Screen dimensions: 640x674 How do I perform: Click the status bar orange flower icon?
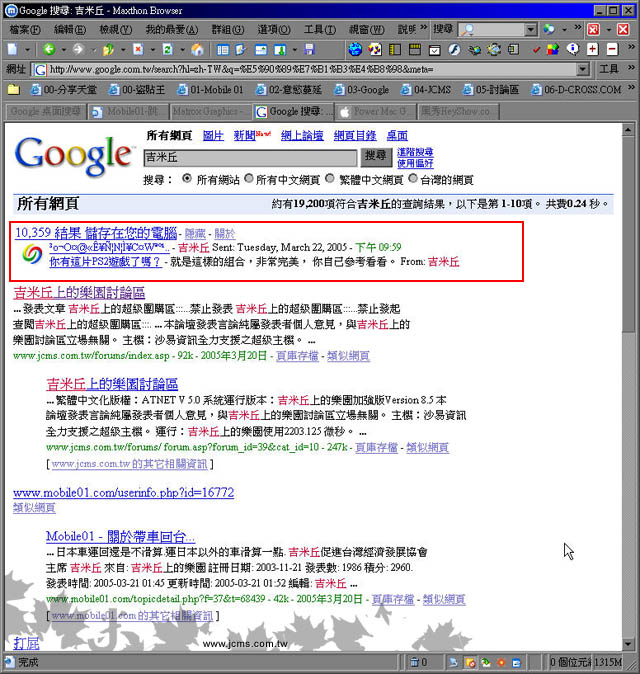pos(501,662)
